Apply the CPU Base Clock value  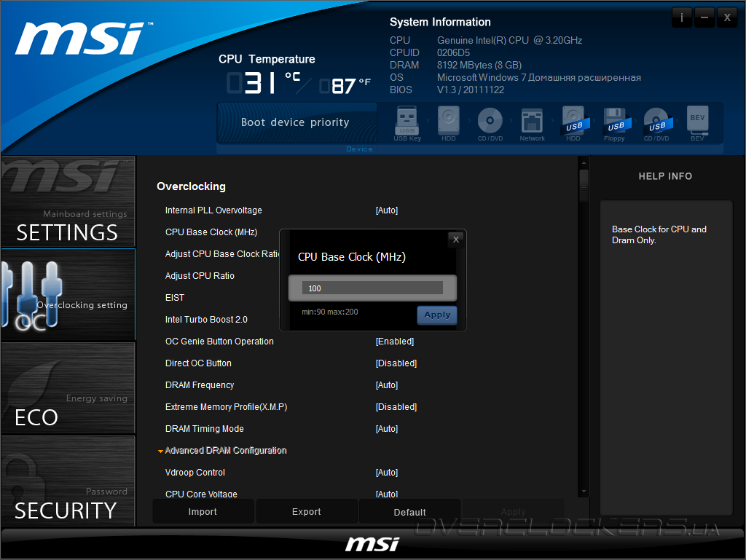click(437, 315)
